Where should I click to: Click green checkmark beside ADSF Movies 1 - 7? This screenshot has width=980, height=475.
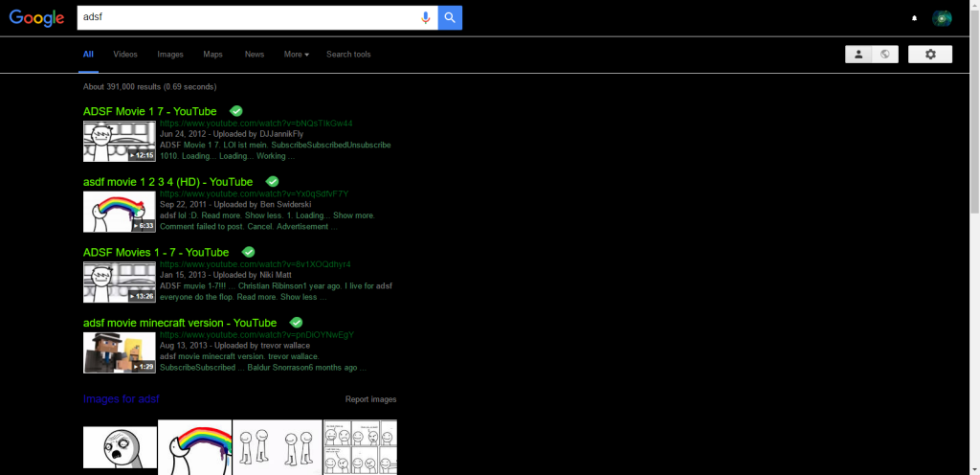[x=248, y=252]
